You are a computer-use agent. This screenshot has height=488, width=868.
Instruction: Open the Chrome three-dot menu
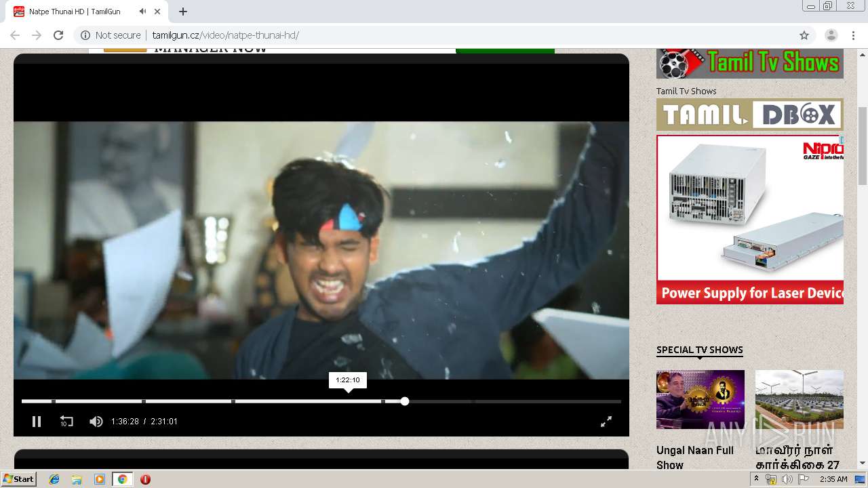click(x=853, y=35)
